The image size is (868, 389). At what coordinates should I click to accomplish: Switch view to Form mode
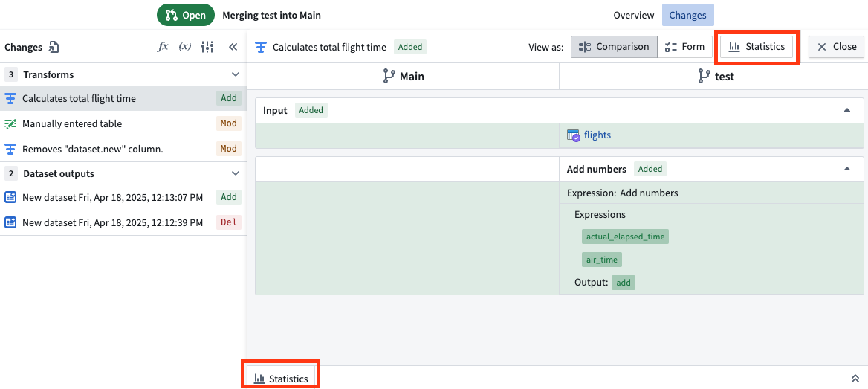(x=684, y=47)
